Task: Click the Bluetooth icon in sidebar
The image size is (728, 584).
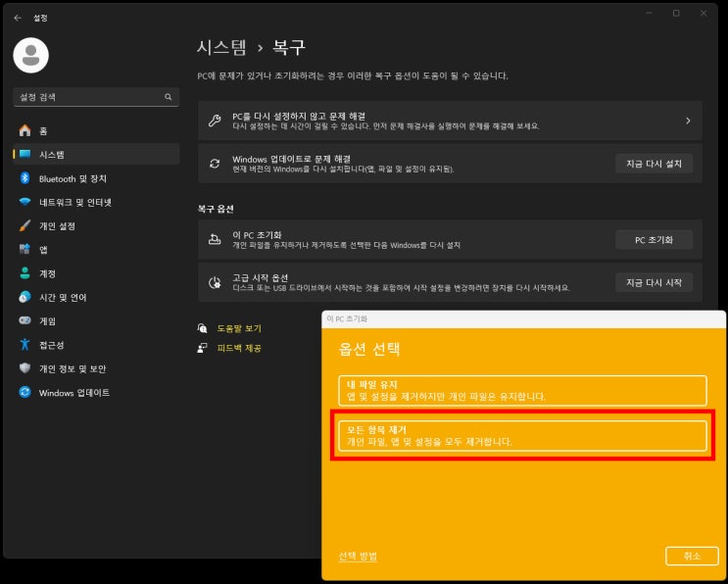Action: pyautogui.click(x=25, y=178)
